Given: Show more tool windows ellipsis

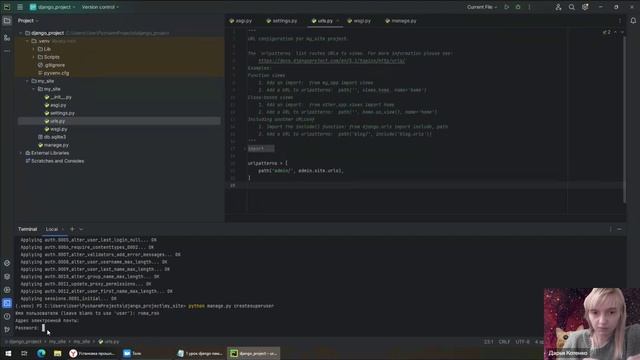Looking at the screenshot, I should click(x=7, y=51).
